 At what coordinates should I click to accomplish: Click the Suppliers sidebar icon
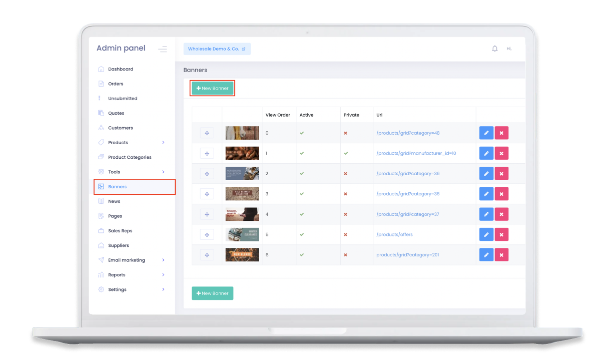(101, 245)
